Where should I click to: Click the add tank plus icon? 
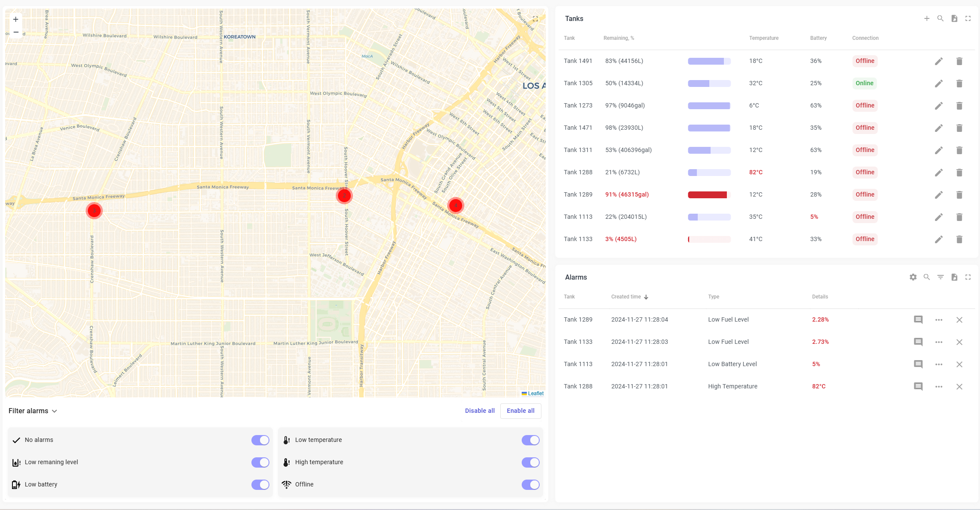[926, 18]
